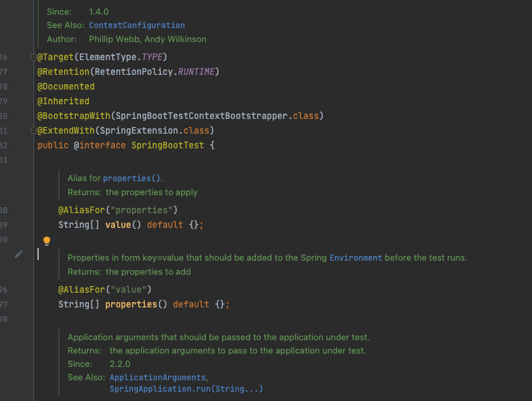Click value() method name

coord(118,225)
